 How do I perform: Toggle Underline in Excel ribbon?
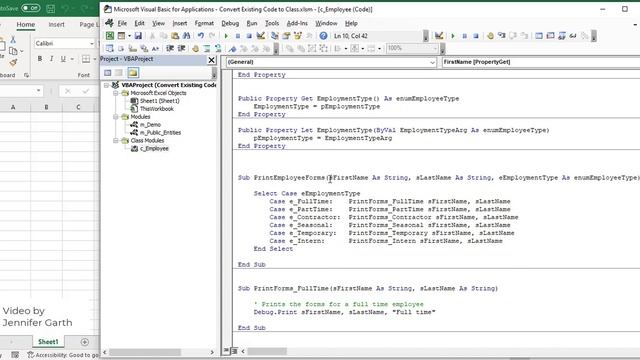coord(63,59)
